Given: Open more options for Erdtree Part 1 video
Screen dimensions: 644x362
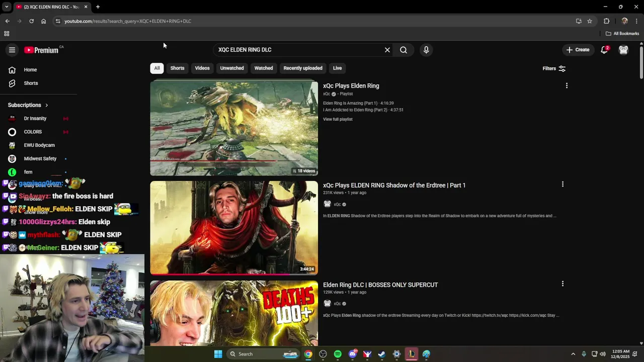Looking at the screenshot, I should 562,185.
